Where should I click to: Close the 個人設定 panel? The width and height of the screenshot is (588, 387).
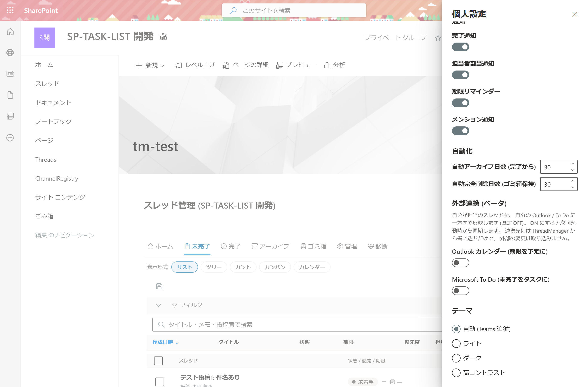click(x=575, y=15)
